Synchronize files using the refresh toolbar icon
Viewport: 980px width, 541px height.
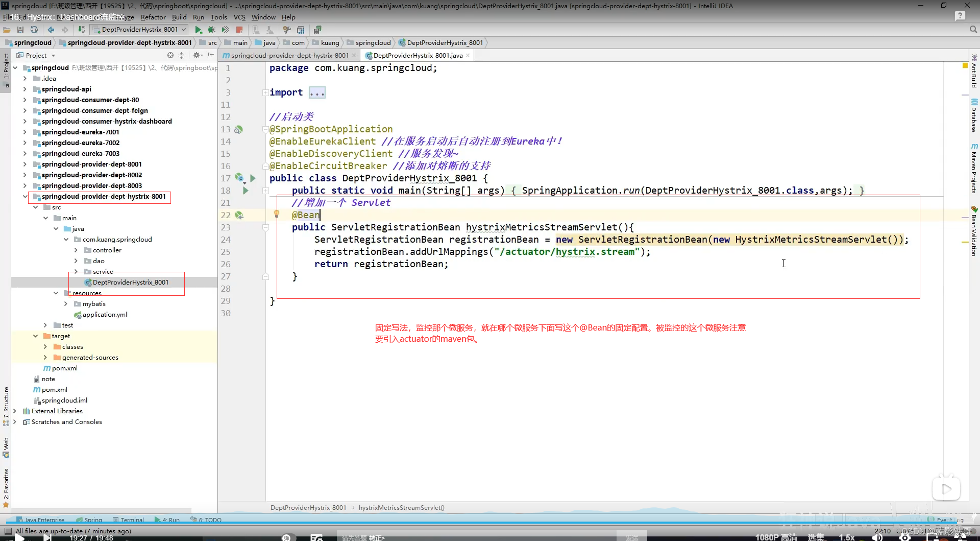tap(34, 30)
